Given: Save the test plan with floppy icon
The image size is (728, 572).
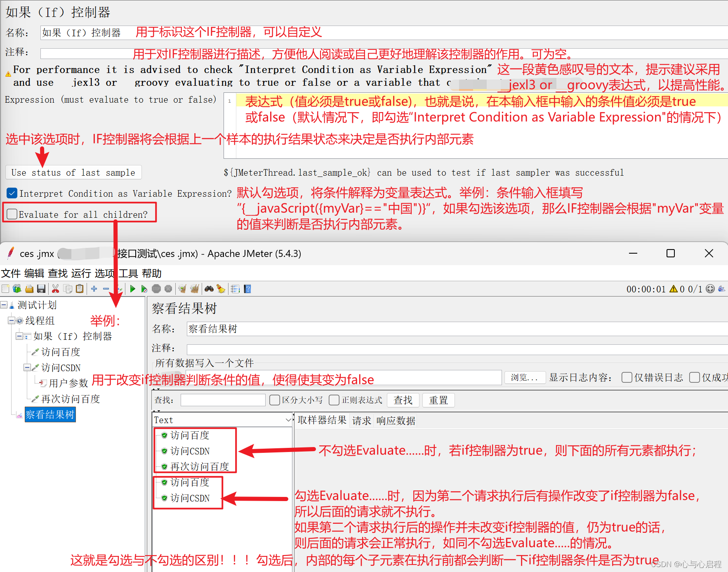Looking at the screenshot, I should 41,289.
